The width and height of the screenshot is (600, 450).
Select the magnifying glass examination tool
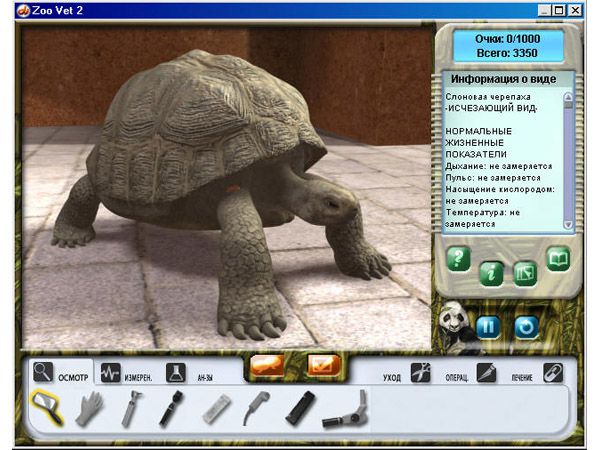(x=47, y=408)
